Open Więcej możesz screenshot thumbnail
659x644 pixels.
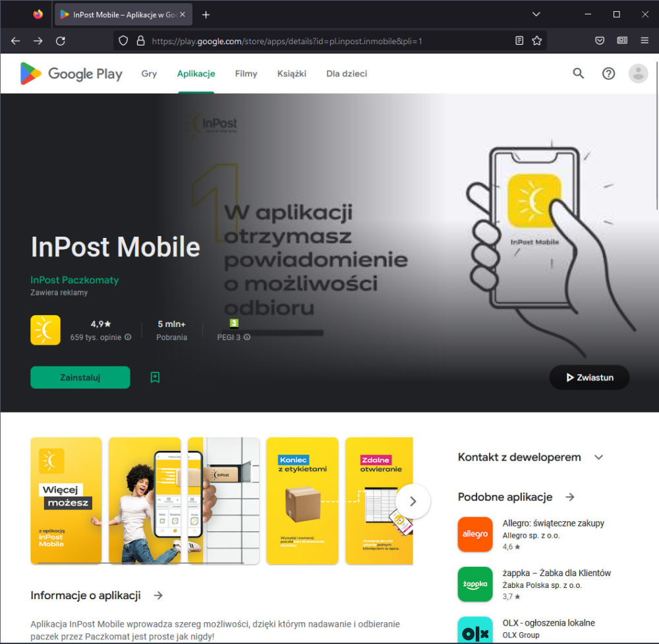66,501
